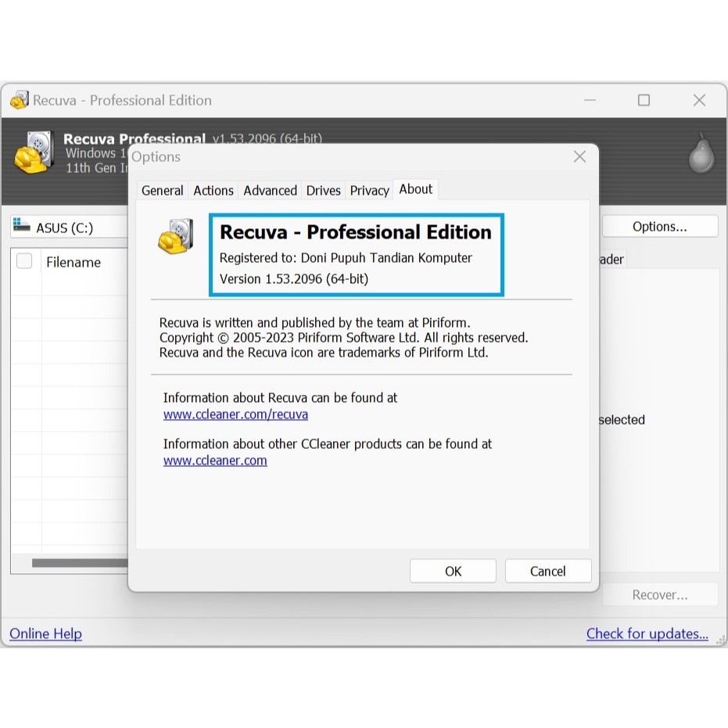Screen dimensions: 728x728
Task: Click the 'Registered to: Doni Pupuh Tandian Komputer' text
Action: point(346,258)
